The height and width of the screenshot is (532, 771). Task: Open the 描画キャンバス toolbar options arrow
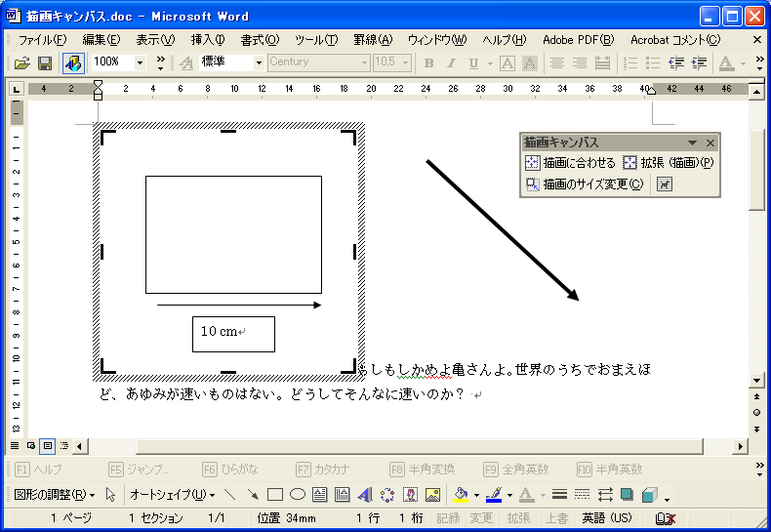(x=692, y=143)
